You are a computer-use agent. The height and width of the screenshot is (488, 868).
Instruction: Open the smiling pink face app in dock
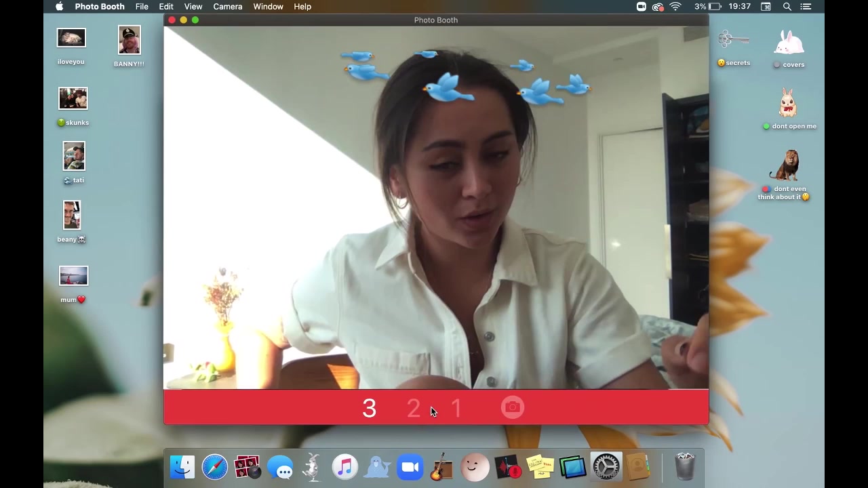pyautogui.click(x=475, y=467)
